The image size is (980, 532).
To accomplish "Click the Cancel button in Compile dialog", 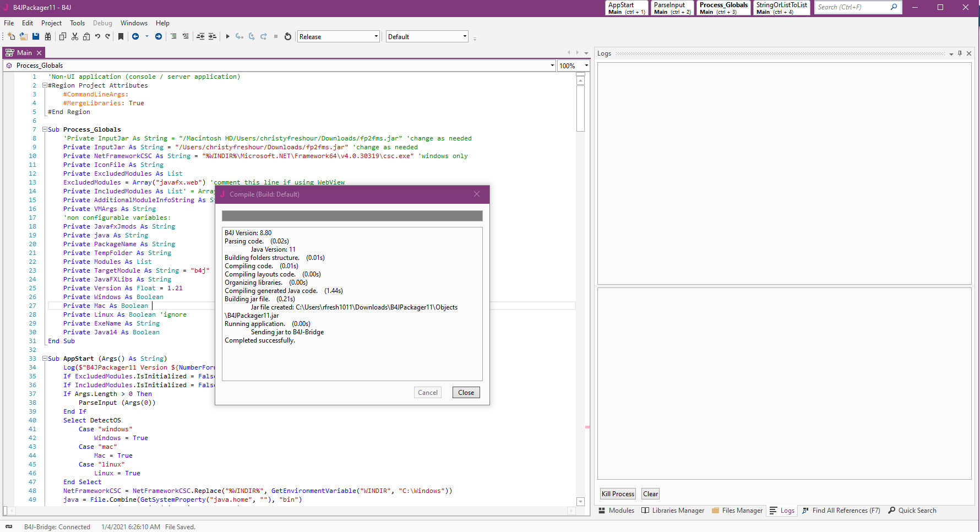I will pyautogui.click(x=428, y=393).
